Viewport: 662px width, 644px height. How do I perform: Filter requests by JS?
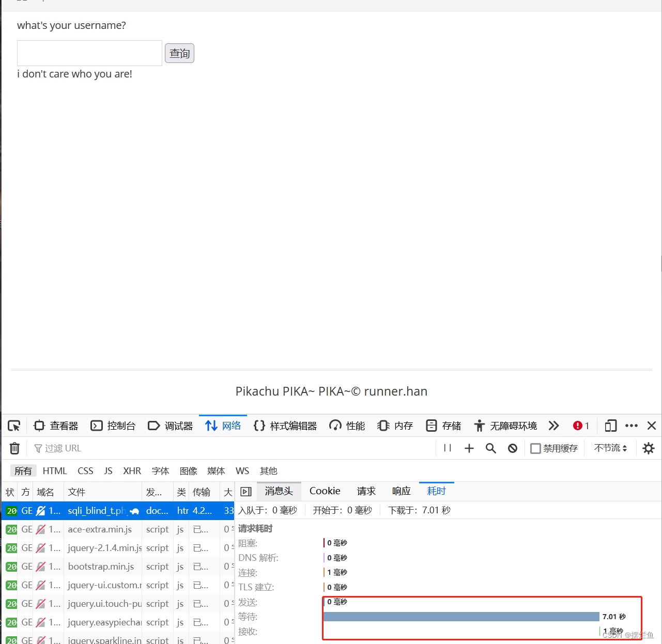click(x=108, y=471)
